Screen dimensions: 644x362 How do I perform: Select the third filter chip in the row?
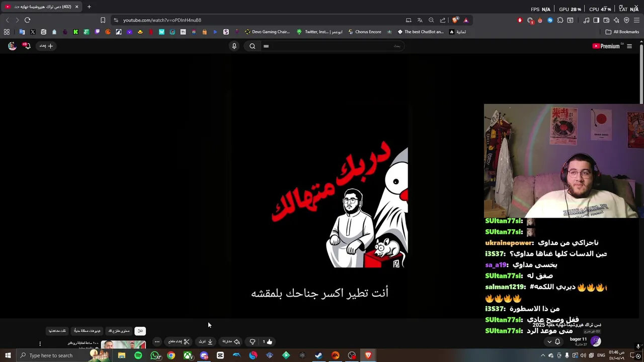(x=87, y=331)
